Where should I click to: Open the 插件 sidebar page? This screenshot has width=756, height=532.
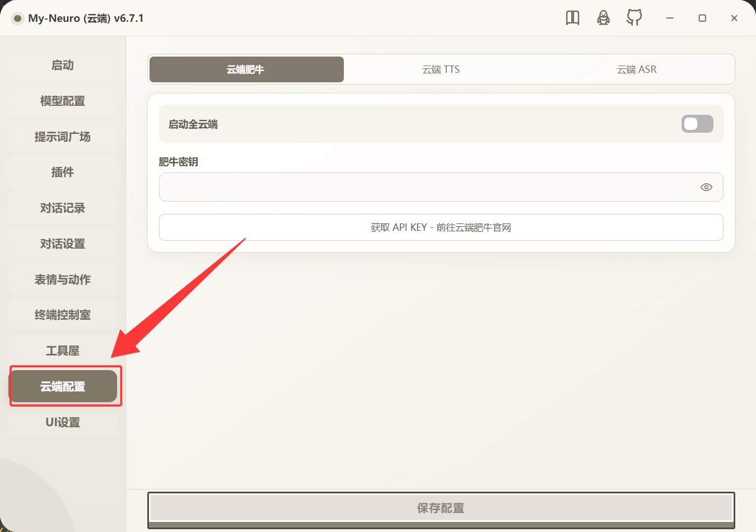click(63, 172)
